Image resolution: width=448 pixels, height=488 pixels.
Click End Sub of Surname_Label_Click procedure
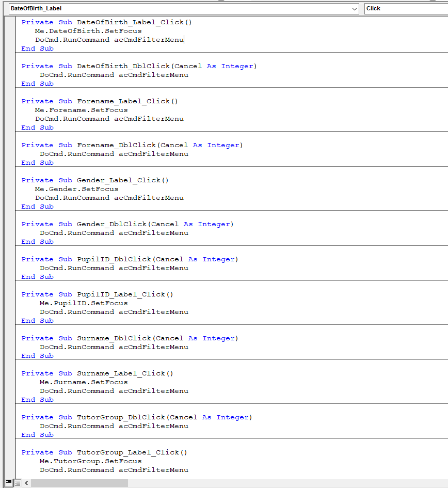point(37,400)
